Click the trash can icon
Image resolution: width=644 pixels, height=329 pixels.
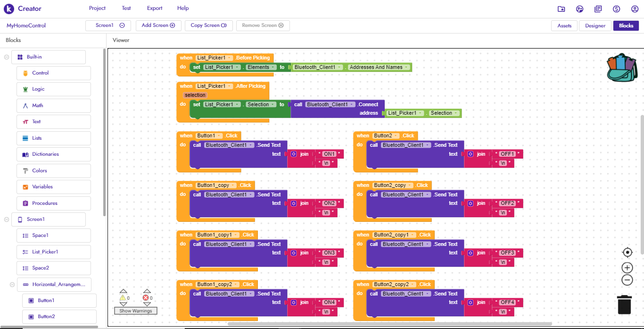pyautogui.click(x=624, y=304)
